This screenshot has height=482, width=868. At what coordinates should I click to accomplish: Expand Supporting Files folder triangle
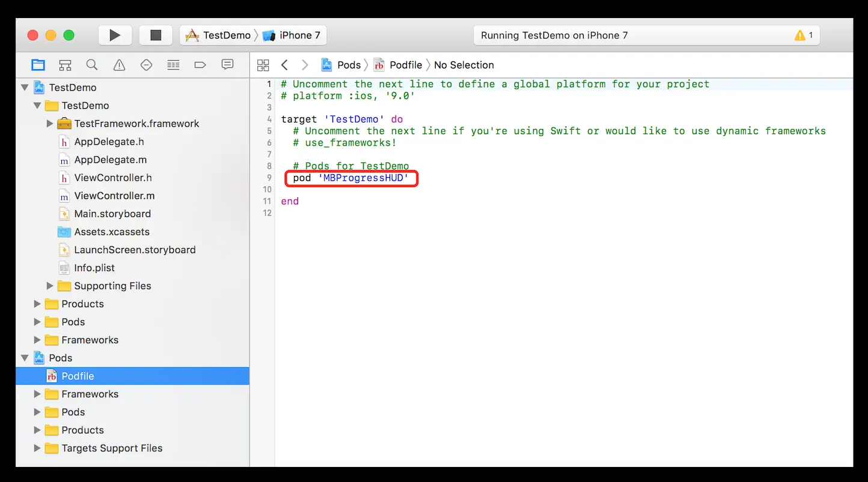[x=50, y=286]
